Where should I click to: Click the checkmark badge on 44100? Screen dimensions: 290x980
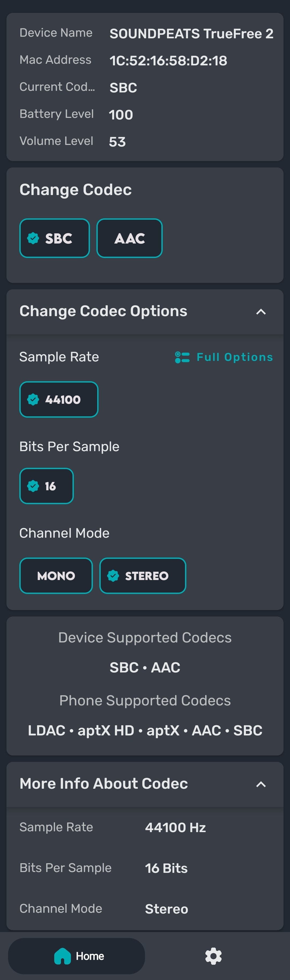(x=33, y=399)
